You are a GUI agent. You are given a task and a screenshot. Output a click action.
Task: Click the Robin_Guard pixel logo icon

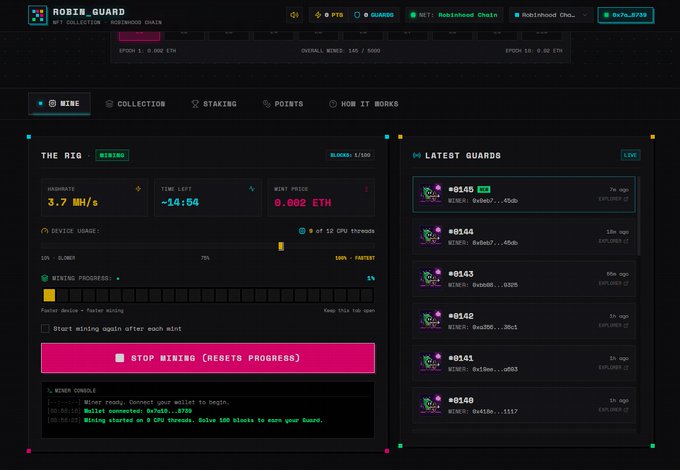click(x=38, y=15)
